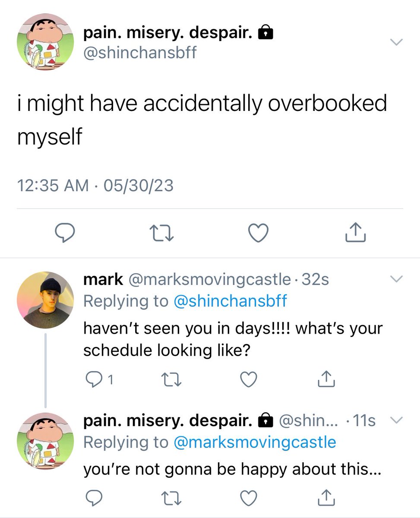Like mark's reply tweet
This screenshot has width=420, height=518.
pos(249,379)
